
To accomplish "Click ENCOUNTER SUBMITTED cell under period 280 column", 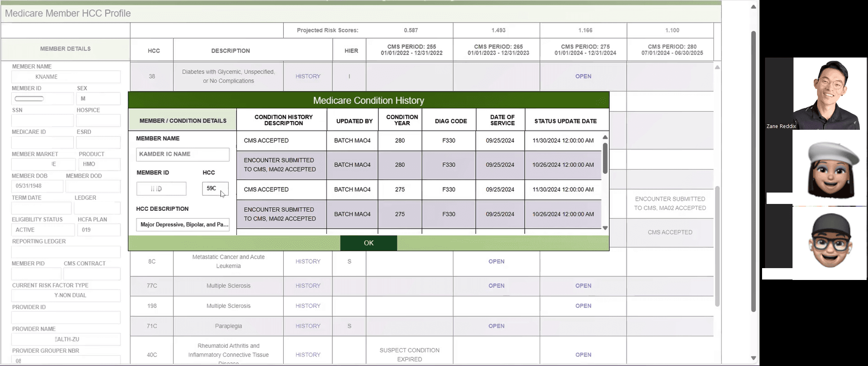I will tap(670, 203).
